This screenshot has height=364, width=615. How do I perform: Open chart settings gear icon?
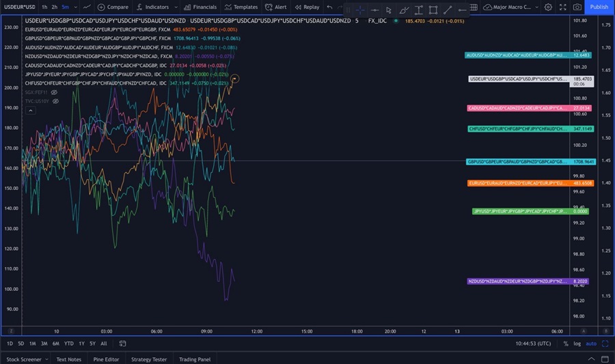coord(548,7)
